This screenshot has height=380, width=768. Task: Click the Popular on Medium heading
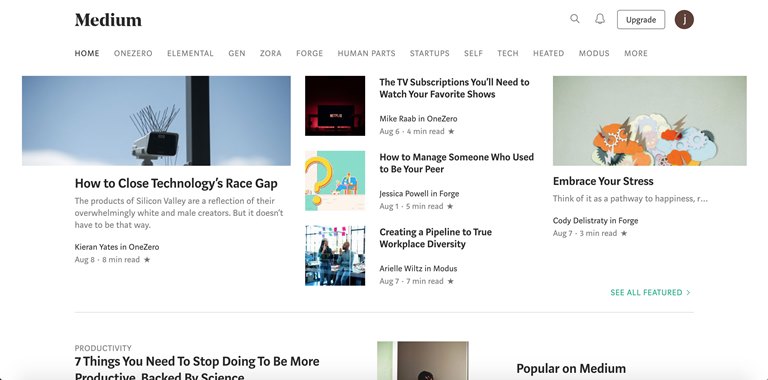[571, 368]
